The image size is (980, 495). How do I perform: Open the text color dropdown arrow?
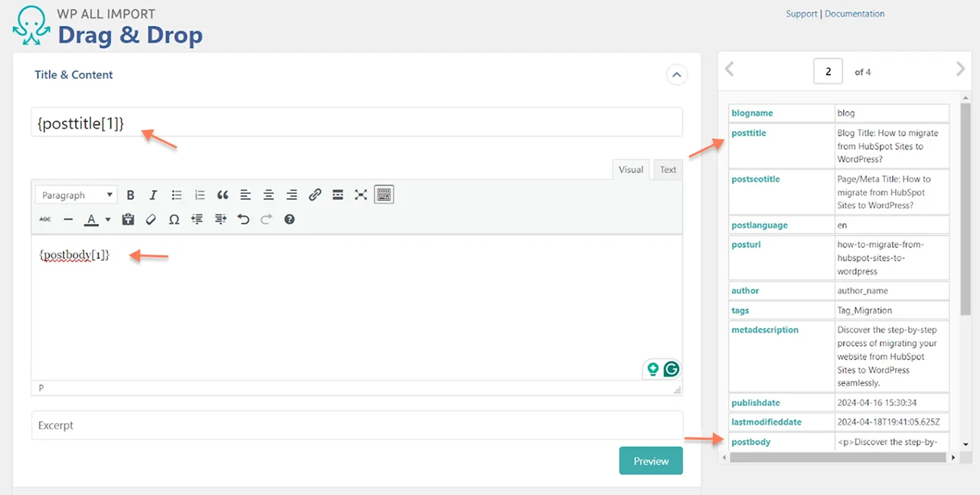(x=108, y=219)
